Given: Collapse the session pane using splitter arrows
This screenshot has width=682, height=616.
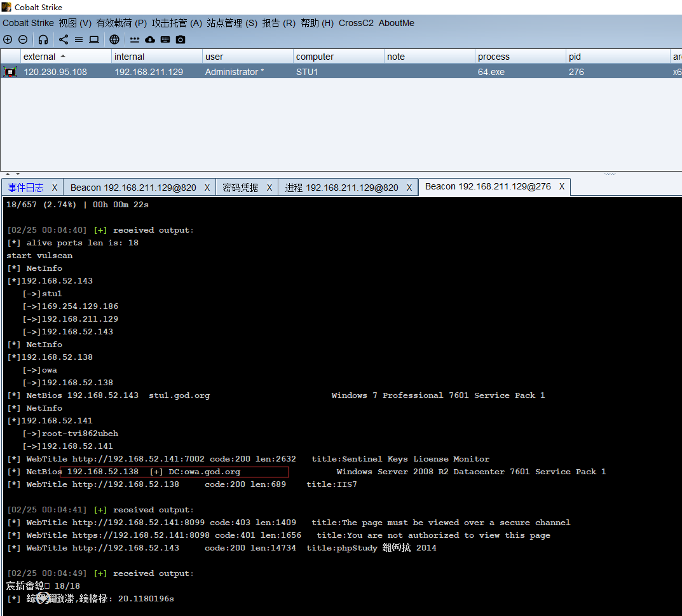Looking at the screenshot, I should (8, 174).
